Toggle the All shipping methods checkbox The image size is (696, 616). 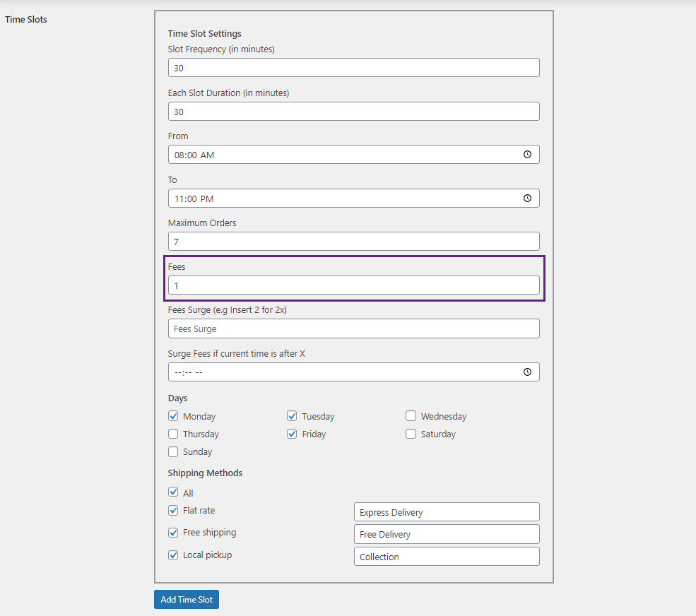(x=173, y=492)
